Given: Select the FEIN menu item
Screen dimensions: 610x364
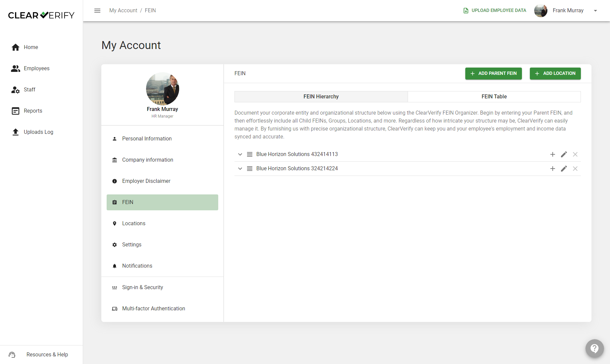Looking at the screenshot, I should 162,202.
